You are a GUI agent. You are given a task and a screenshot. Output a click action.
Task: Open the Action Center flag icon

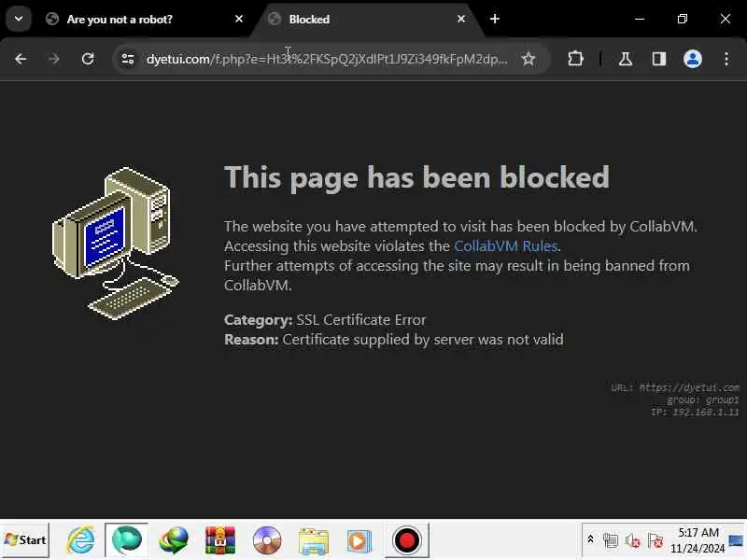pos(655,540)
